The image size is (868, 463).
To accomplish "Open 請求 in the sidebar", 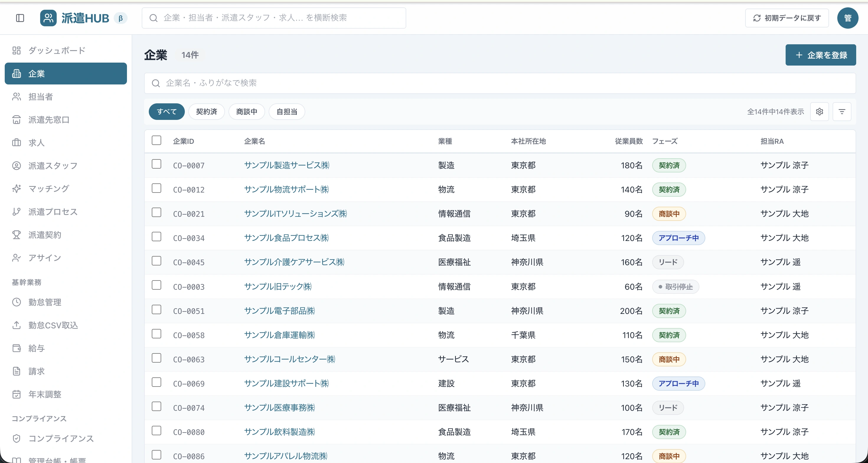I will tap(66, 371).
